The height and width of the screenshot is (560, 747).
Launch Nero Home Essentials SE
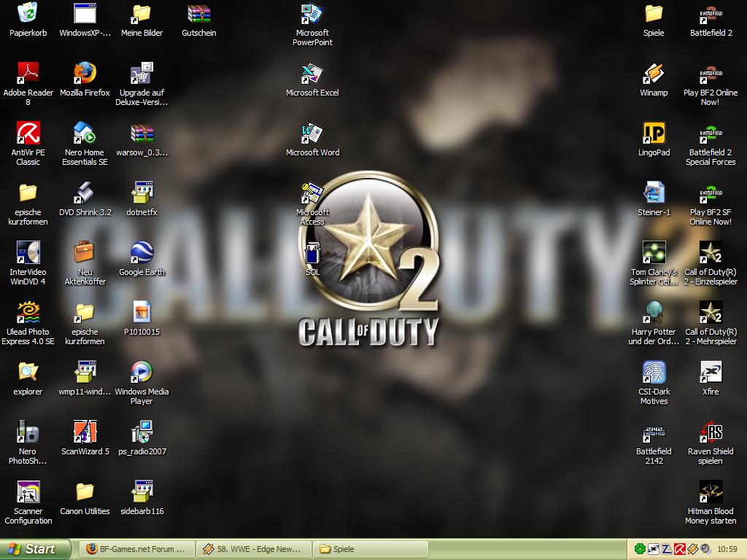coord(85,133)
